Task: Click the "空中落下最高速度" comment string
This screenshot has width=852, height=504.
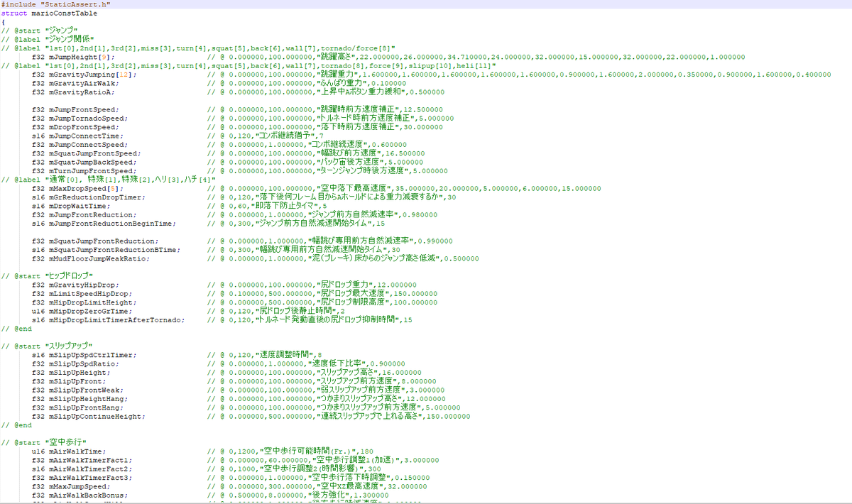Action: pyautogui.click(x=354, y=188)
